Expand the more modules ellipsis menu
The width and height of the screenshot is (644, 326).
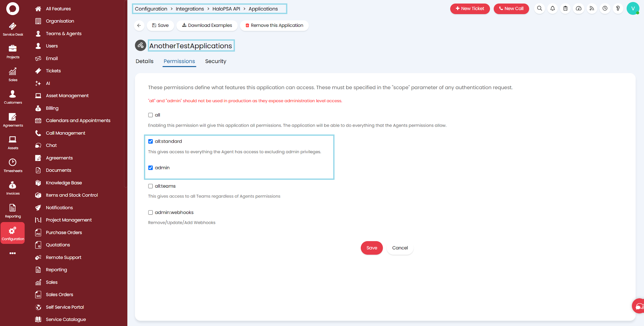pyautogui.click(x=13, y=253)
